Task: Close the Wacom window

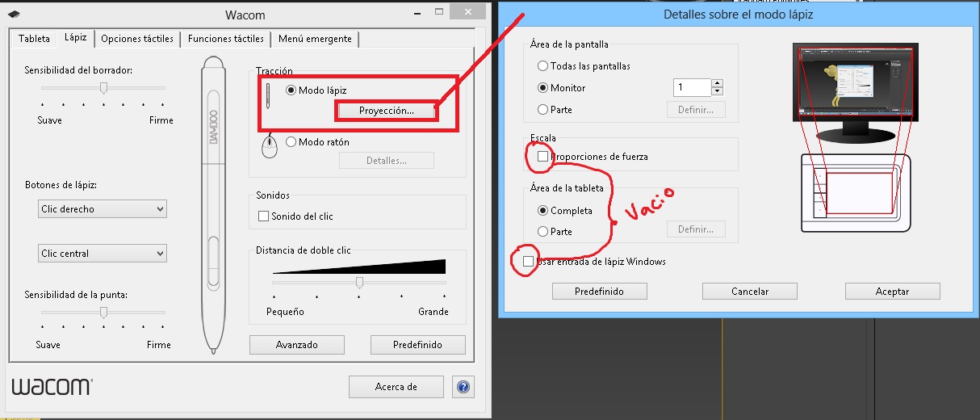Action: (467, 13)
